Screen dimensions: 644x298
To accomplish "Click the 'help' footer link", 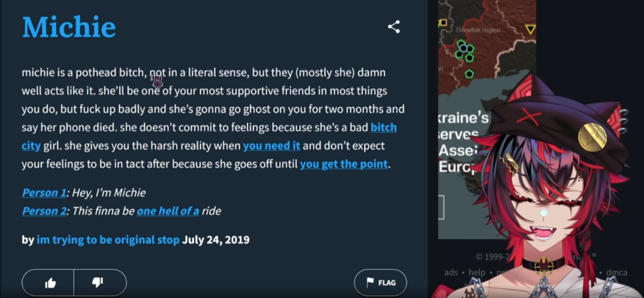I will (476, 272).
